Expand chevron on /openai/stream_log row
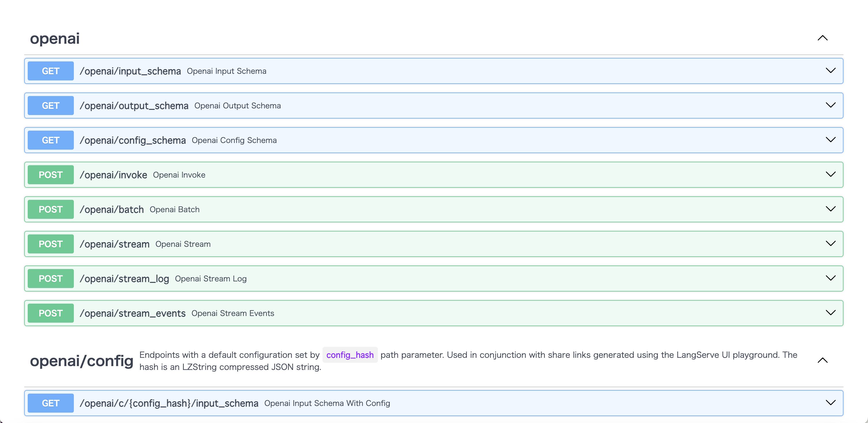The height and width of the screenshot is (423, 868). tap(830, 278)
